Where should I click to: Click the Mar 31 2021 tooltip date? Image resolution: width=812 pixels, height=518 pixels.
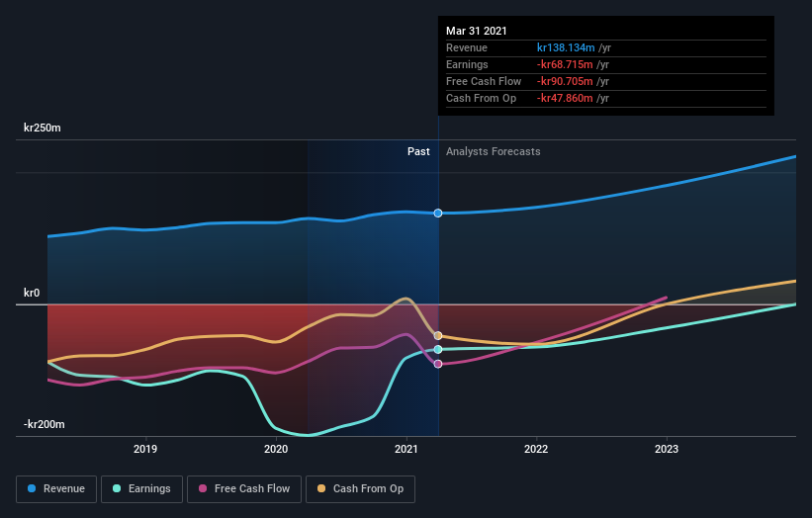click(477, 31)
